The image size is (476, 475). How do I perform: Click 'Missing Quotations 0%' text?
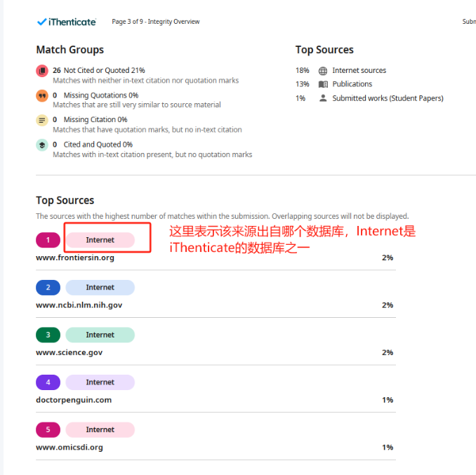(101, 95)
